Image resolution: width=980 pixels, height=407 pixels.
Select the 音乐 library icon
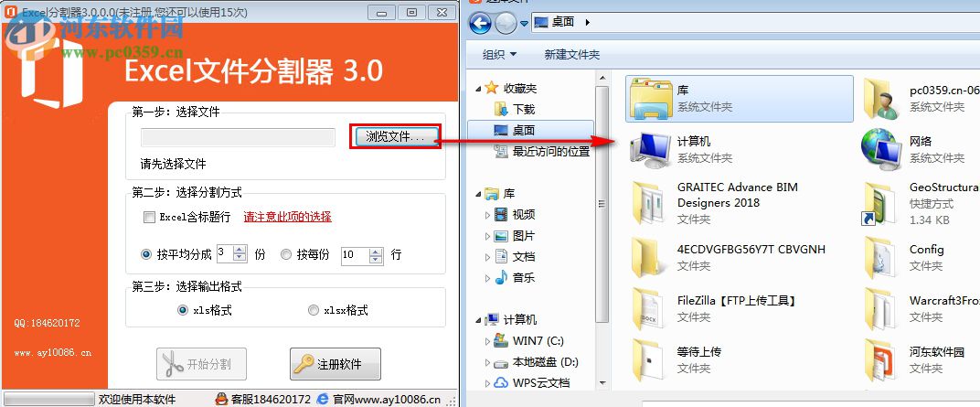[501, 278]
